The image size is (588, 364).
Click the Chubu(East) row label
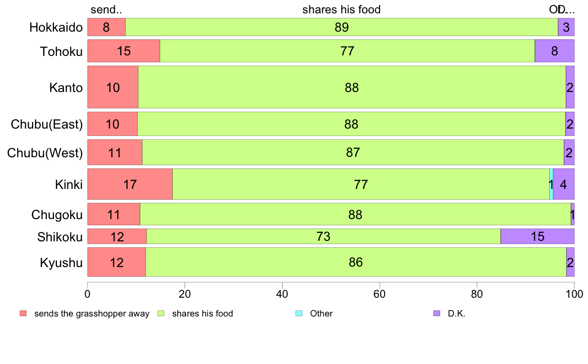click(47, 124)
